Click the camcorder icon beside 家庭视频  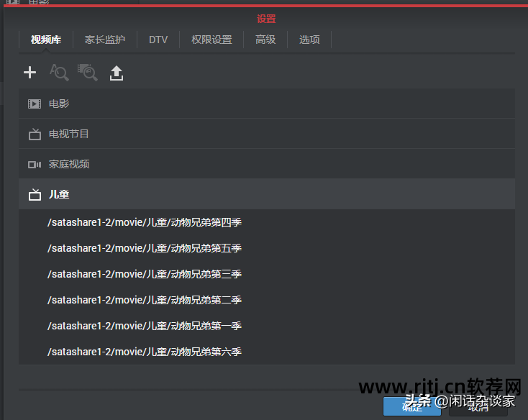click(x=35, y=165)
